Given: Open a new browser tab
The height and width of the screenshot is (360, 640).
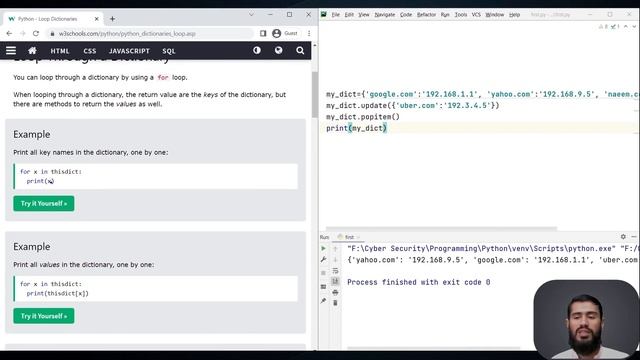Looking at the screenshot, I should tap(112, 19).
